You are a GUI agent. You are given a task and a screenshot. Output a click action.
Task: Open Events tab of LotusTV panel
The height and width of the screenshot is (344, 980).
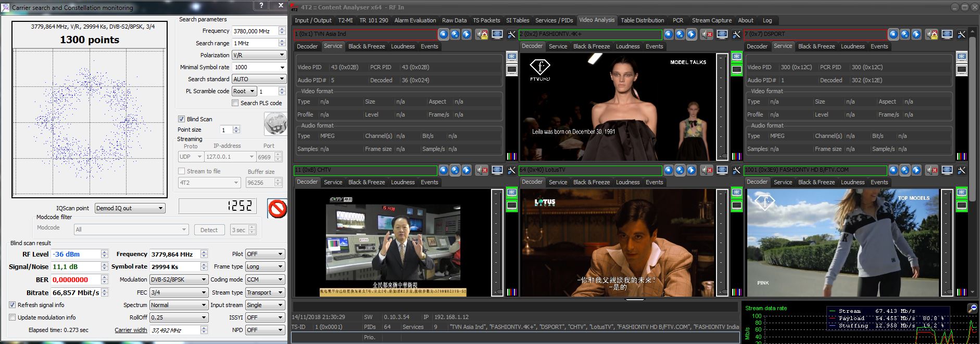pos(654,182)
